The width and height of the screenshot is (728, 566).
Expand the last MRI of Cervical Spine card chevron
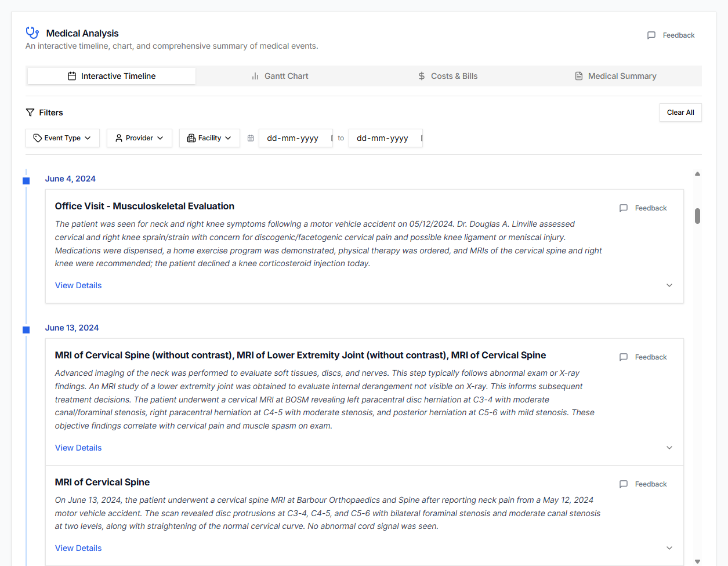coord(669,548)
